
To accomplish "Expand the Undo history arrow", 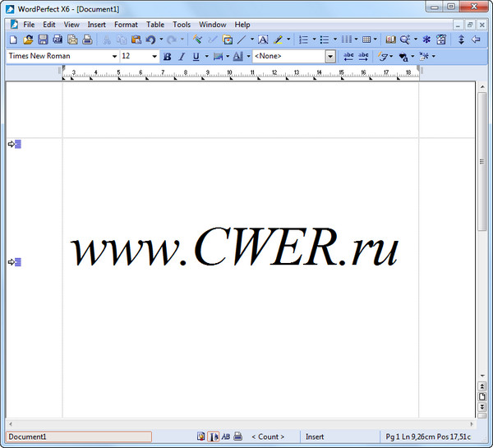I will tap(161, 39).
